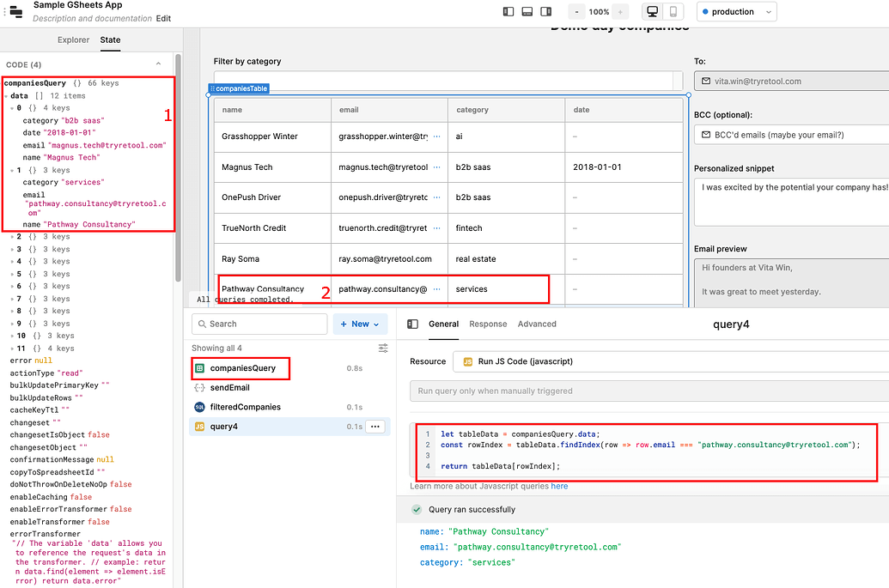Image resolution: width=889 pixels, height=588 pixels.
Task: Toggle the right panel layout icon
Action: (x=545, y=12)
